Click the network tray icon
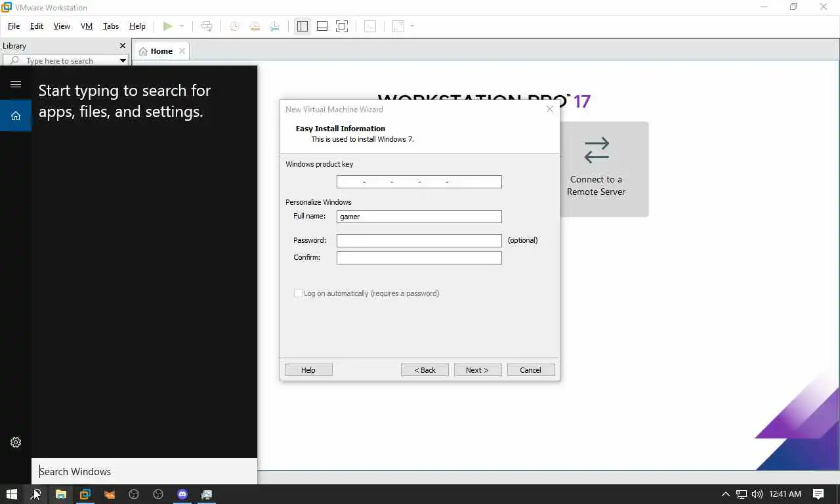Image resolution: width=840 pixels, height=504 pixels. (x=742, y=494)
